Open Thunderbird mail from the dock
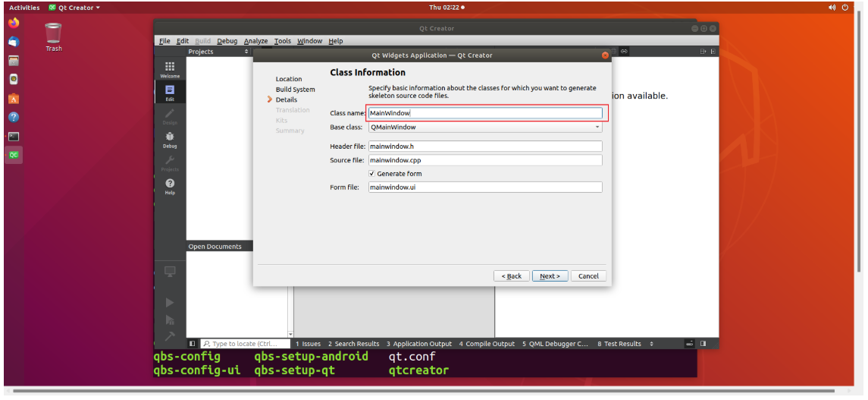The height and width of the screenshot is (400, 868). [x=14, y=42]
